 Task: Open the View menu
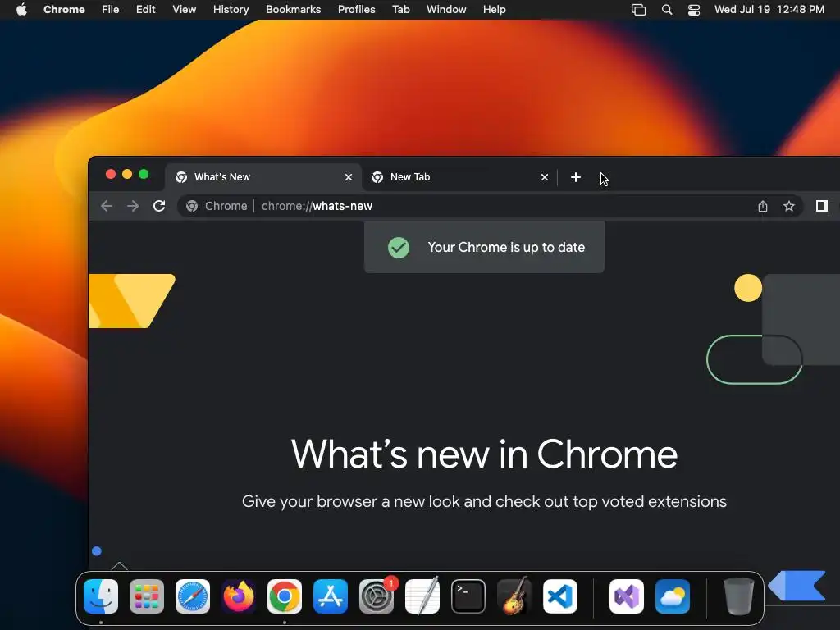[x=185, y=10]
